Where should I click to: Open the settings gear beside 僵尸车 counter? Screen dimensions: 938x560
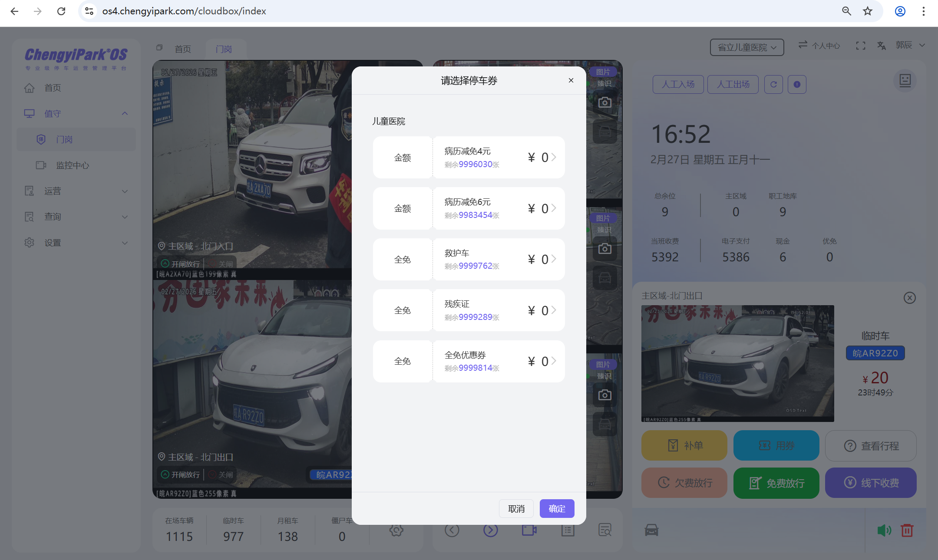396,530
